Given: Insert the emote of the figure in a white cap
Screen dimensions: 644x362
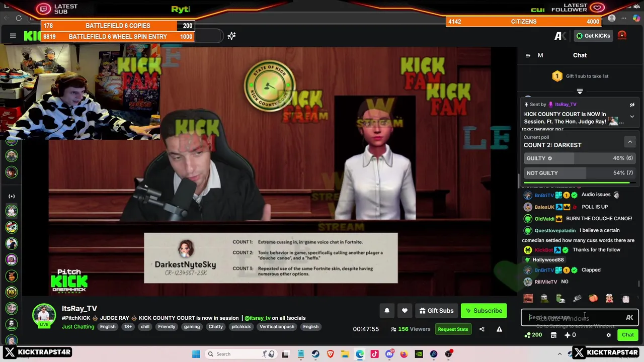Looking at the screenshot, I should point(609,299).
